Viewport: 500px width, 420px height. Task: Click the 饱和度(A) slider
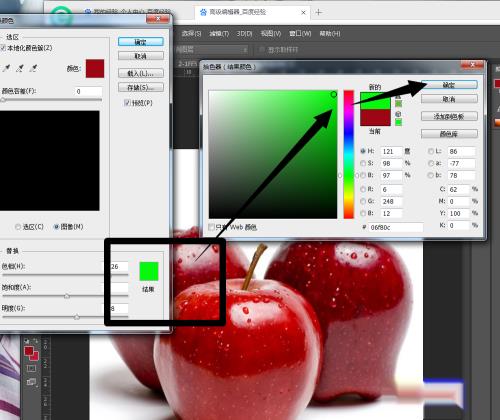point(65,296)
